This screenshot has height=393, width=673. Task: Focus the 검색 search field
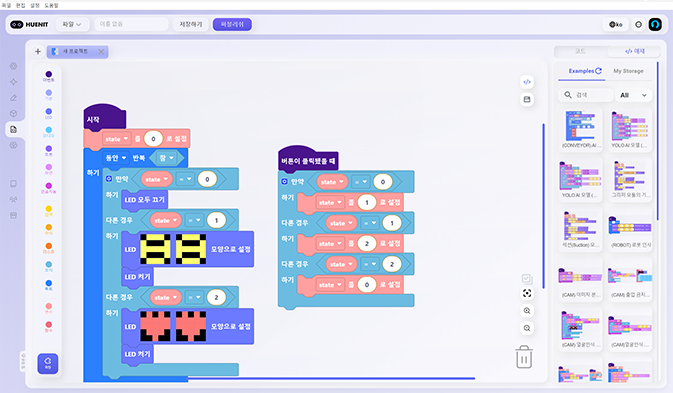pos(585,95)
